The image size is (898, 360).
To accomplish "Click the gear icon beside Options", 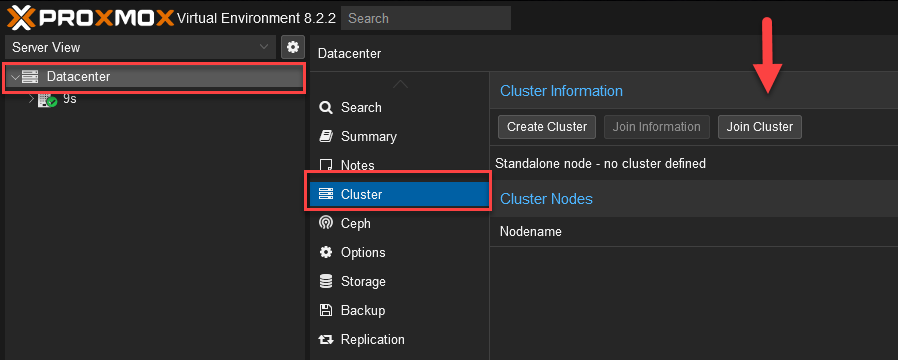I will click(326, 252).
